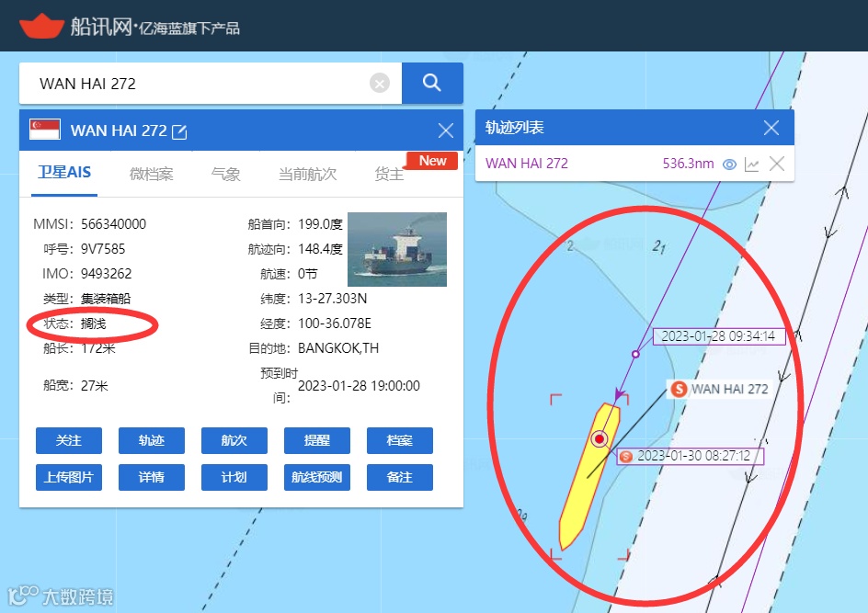Switch to the 当前航次 tab
Image resolution: width=868 pixels, height=613 pixels.
(x=307, y=174)
